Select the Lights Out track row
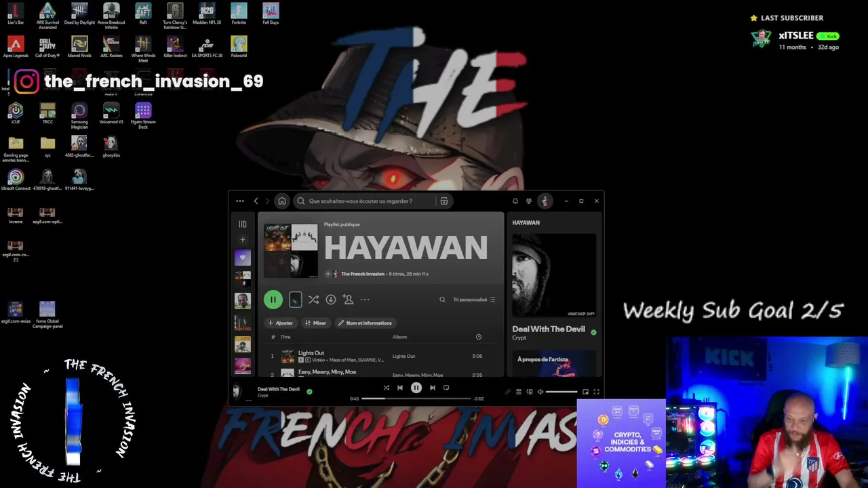The width and height of the screenshot is (868, 488). [380, 356]
